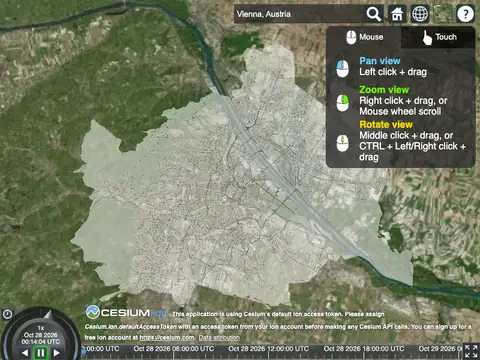This screenshot has width=480, height=360.
Task: Toggle fullscreen mode
Action: pos(471,352)
